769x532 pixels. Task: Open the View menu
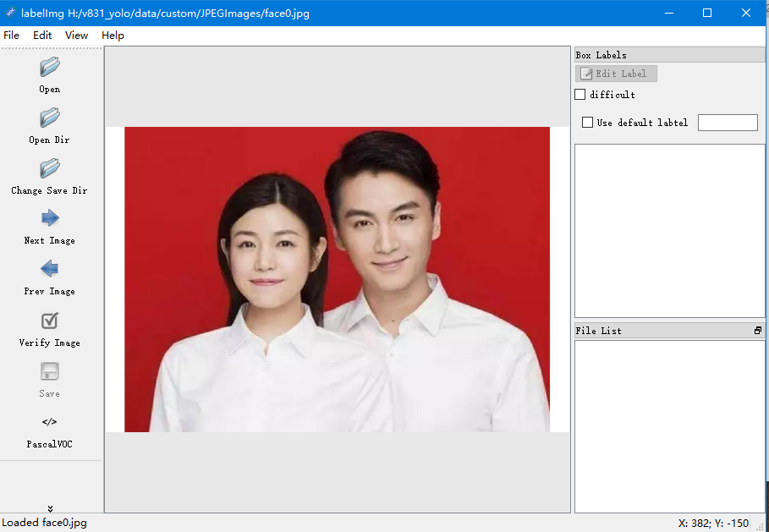[76, 36]
